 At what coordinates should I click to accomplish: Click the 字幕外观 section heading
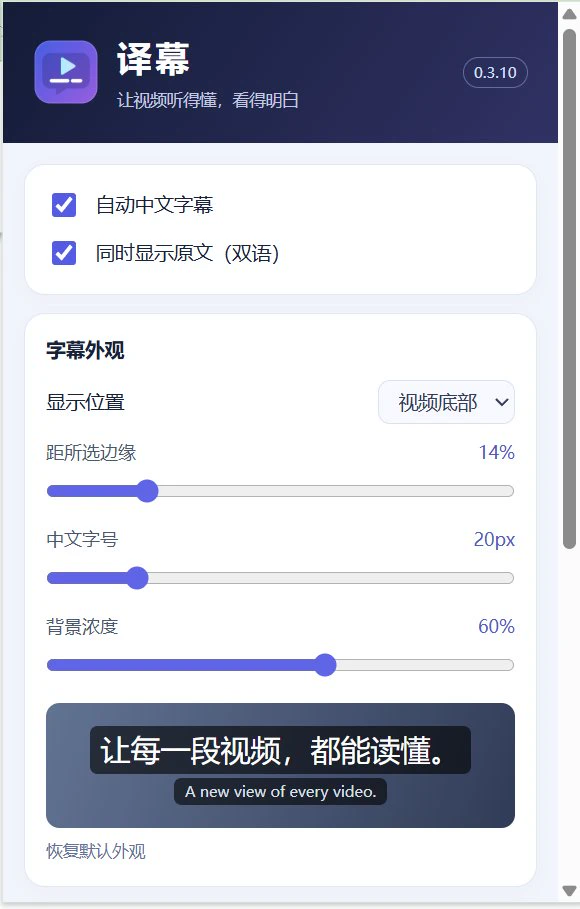[x=85, y=350]
